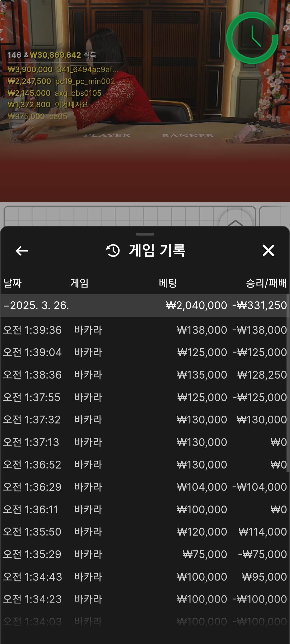Open the 1:35:50 round winning ₩114,000

coord(145,532)
